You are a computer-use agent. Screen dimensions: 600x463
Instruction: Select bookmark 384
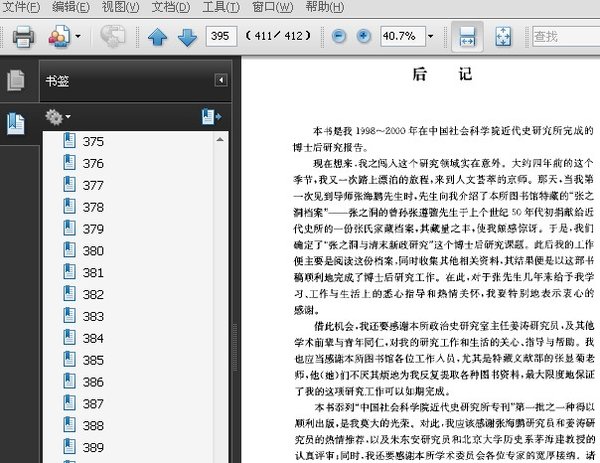point(93,338)
